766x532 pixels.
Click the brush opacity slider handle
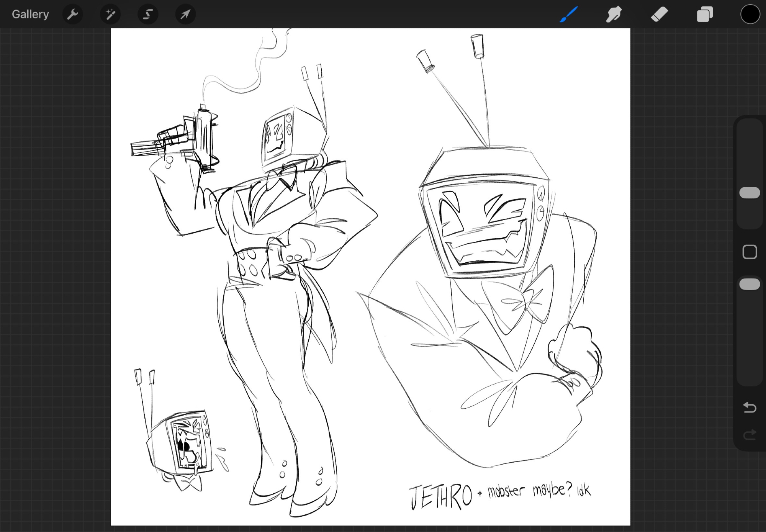coord(750,284)
